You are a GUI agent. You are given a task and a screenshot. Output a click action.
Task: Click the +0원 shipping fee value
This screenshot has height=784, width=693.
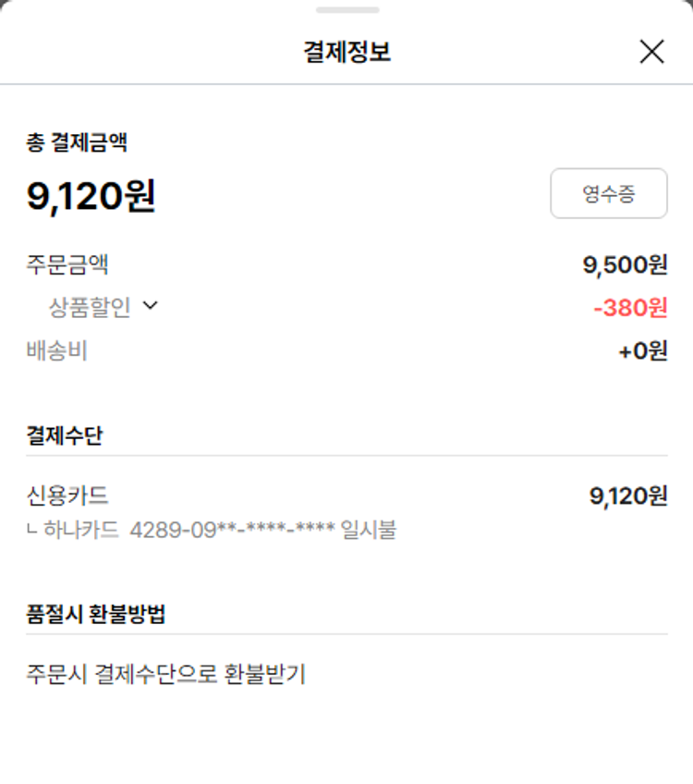[642, 351]
